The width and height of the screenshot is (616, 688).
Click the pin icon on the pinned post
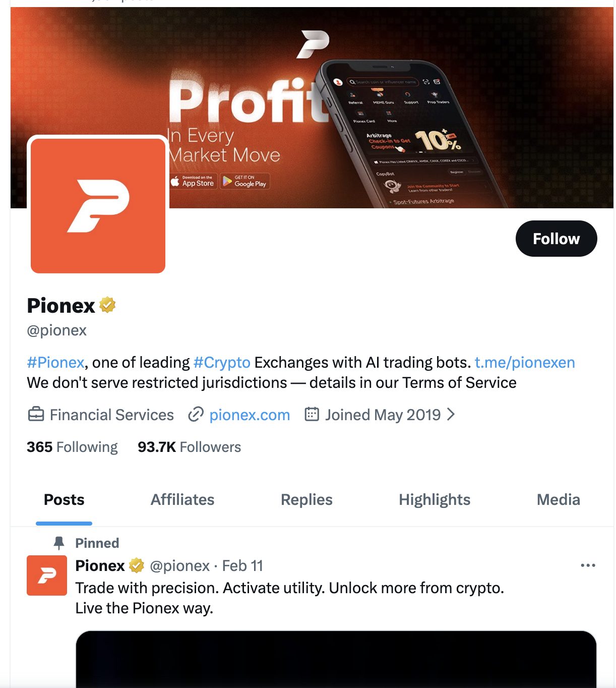pyautogui.click(x=59, y=542)
